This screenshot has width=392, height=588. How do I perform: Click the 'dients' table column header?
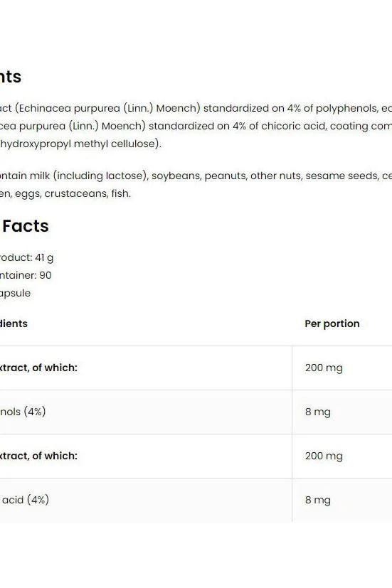point(14,324)
